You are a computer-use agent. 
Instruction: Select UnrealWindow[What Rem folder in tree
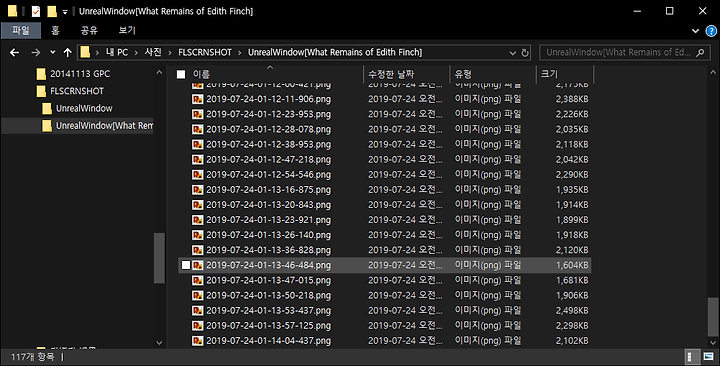(x=104, y=125)
